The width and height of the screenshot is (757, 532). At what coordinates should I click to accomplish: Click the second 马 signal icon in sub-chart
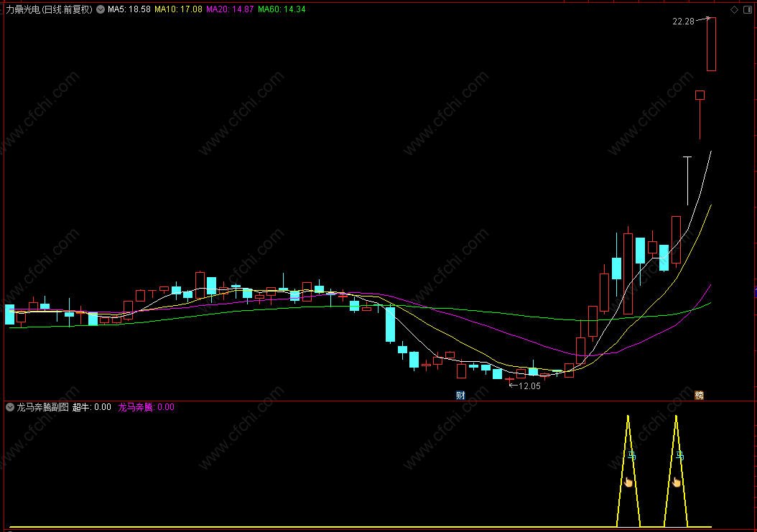[679, 454]
